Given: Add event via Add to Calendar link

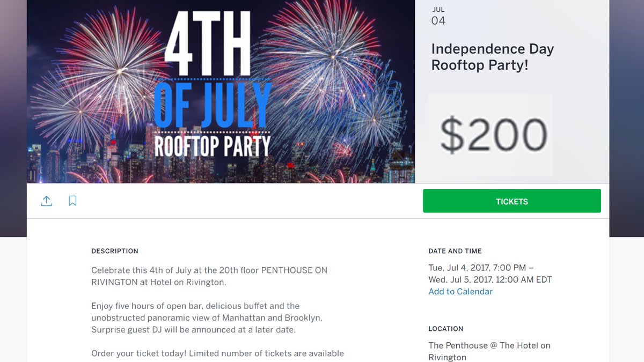Looking at the screenshot, I should click(460, 292).
